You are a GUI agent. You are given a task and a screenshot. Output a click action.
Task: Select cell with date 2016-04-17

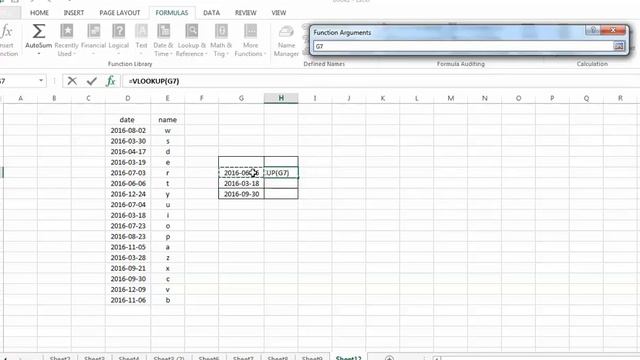tap(128, 152)
